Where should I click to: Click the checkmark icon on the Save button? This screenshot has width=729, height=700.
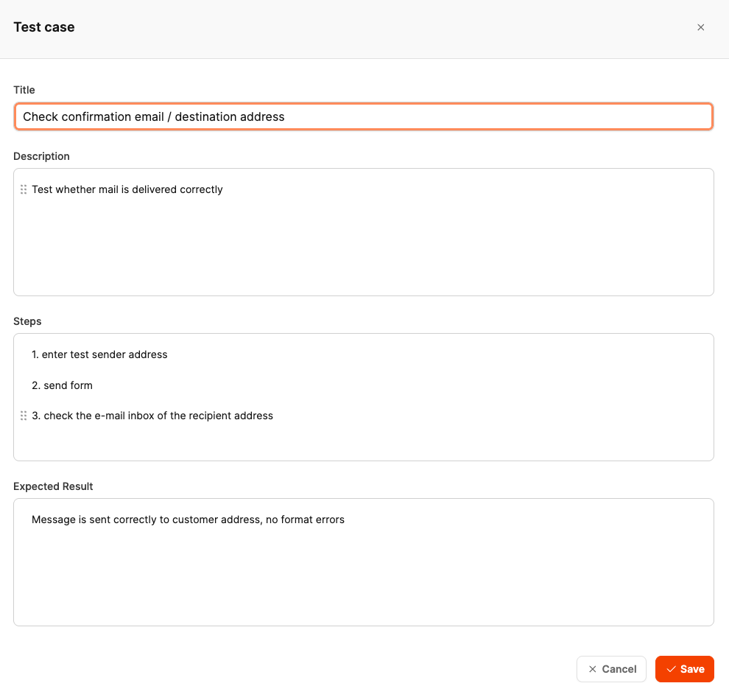pos(671,669)
